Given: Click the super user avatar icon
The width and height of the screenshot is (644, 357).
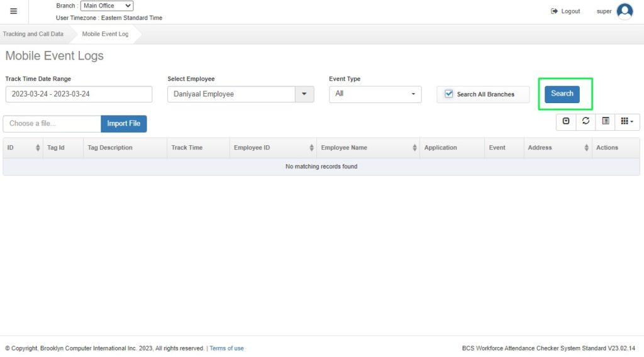Looking at the screenshot, I should [x=624, y=11].
